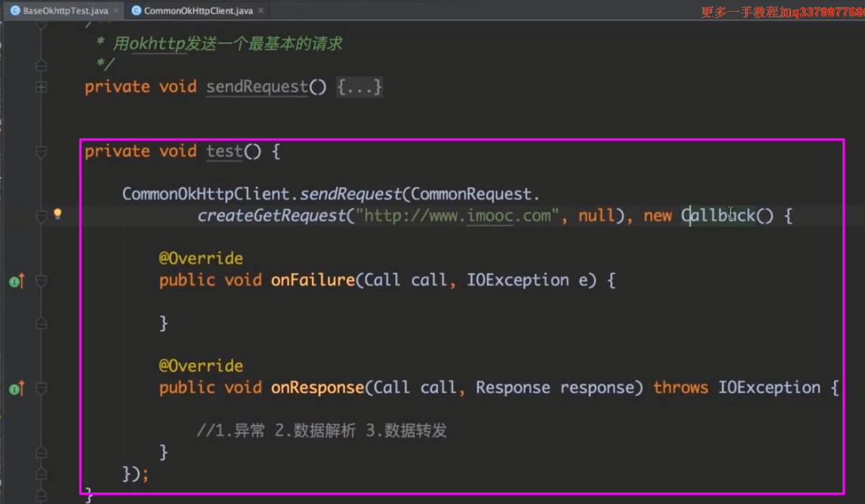Switch to the CommonOkHttpClient.java tab
This screenshot has height=504, width=865.
(198, 10)
